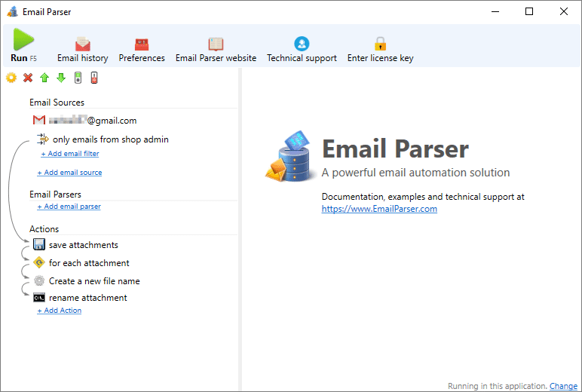This screenshot has height=392, width=582.
Task: Click the floppy disk save attachments icon
Action: (x=39, y=244)
